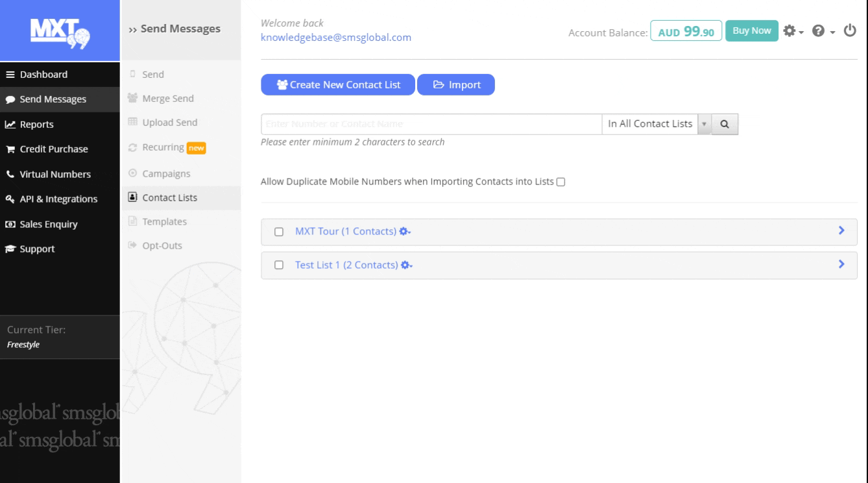Open the settings gear menu in header
The width and height of the screenshot is (868, 483).
pyautogui.click(x=793, y=31)
